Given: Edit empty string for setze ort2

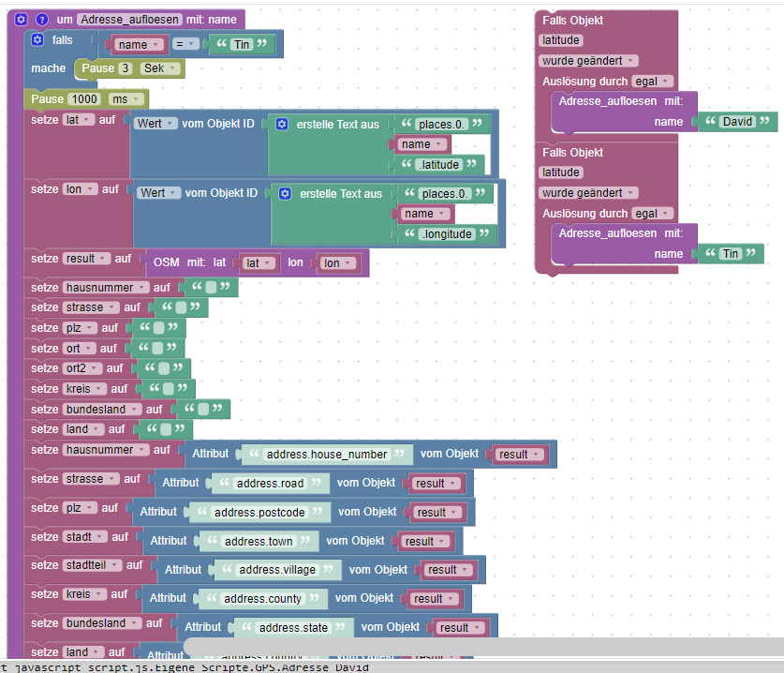Looking at the screenshot, I should click(x=164, y=368).
